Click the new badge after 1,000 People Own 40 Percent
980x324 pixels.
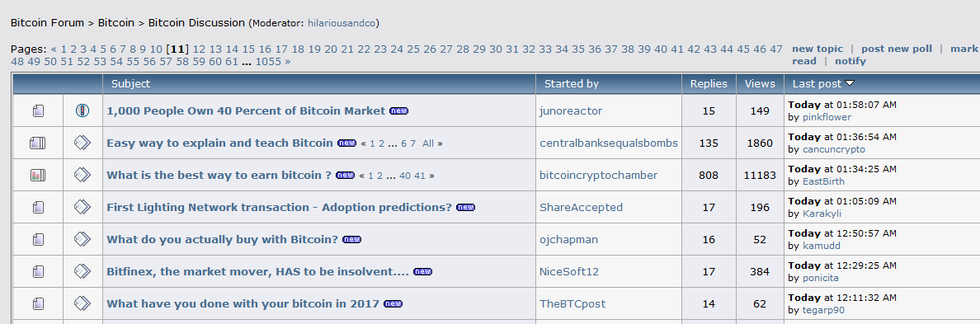point(398,111)
